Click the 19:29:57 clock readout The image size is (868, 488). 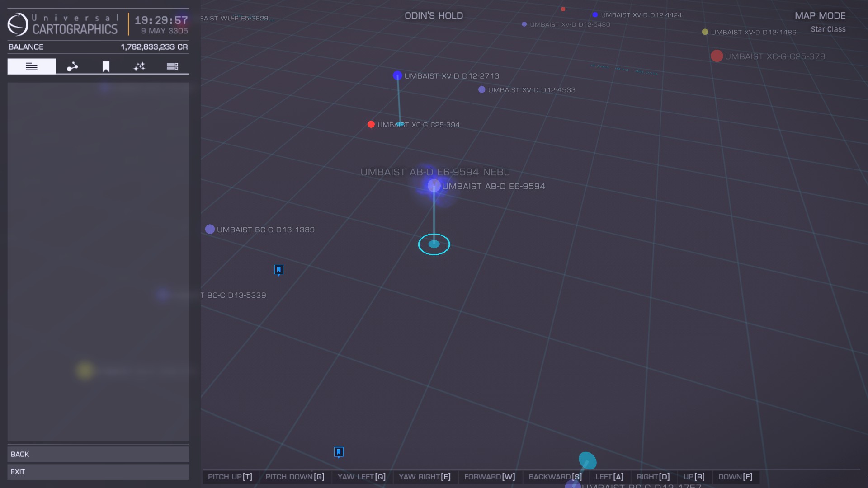(161, 20)
